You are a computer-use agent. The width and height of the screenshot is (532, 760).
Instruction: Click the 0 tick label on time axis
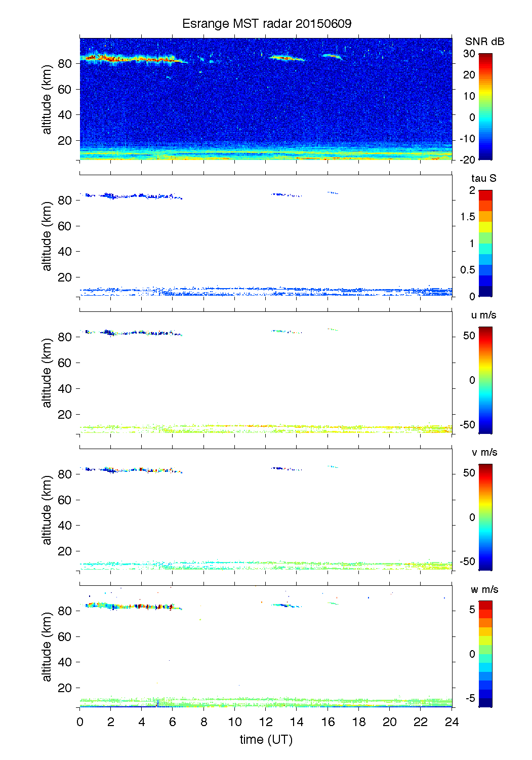tap(80, 722)
